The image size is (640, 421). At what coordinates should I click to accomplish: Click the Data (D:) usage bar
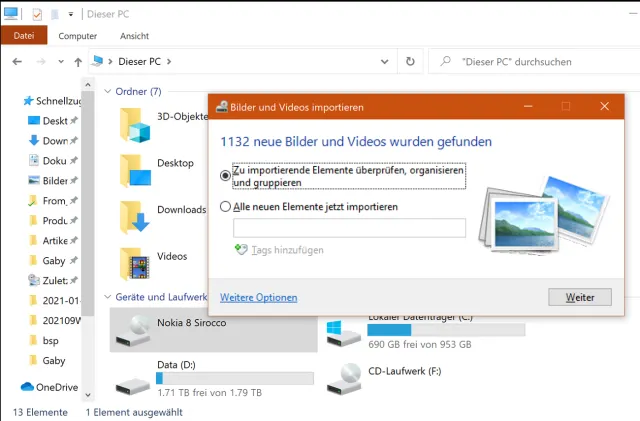point(235,378)
